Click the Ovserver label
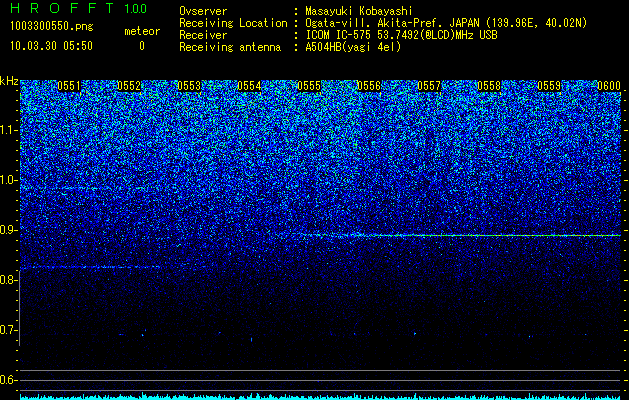 (x=203, y=11)
